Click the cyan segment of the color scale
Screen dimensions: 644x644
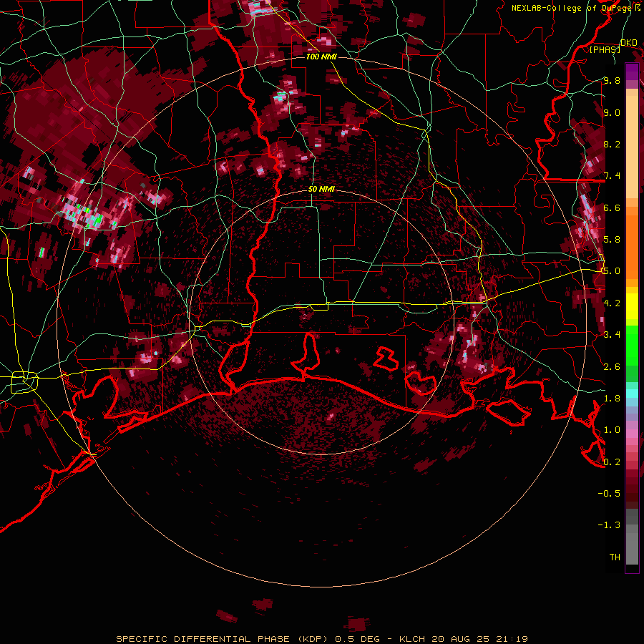[x=632, y=394]
